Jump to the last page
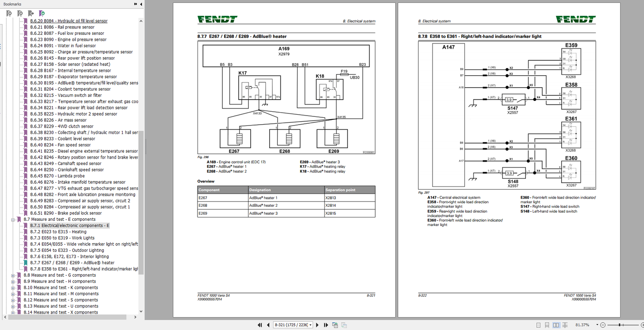The height and width of the screenshot is (330, 644). pos(326,325)
